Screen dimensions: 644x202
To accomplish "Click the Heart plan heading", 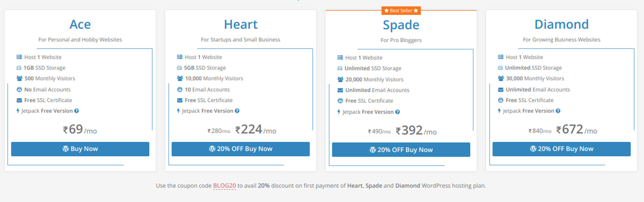I will point(241,24).
